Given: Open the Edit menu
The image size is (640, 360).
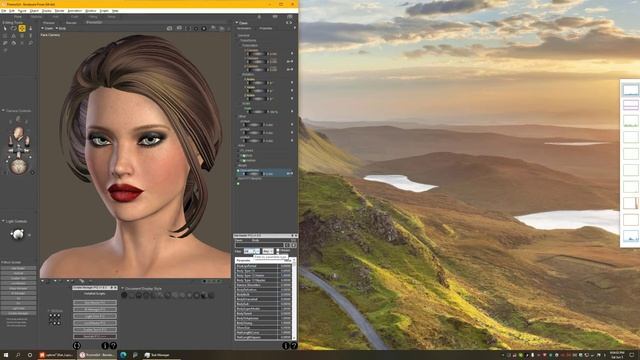Looking at the screenshot, I should [x=12, y=11].
